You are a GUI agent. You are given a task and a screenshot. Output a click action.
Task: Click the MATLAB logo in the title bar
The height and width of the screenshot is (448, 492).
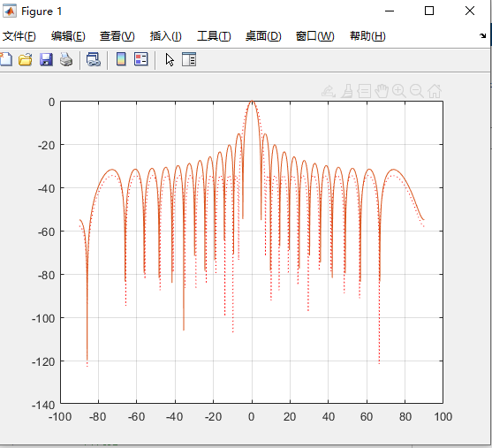tap(10, 11)
